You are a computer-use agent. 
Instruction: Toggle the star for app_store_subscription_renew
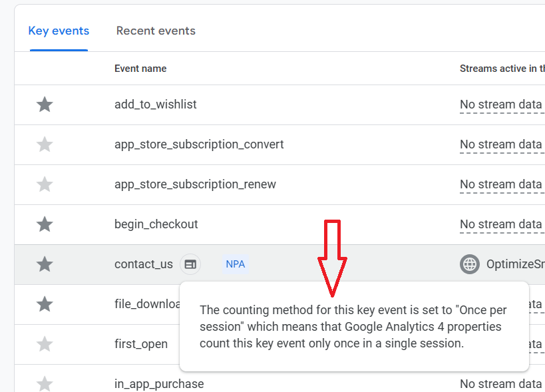[45, 184]
